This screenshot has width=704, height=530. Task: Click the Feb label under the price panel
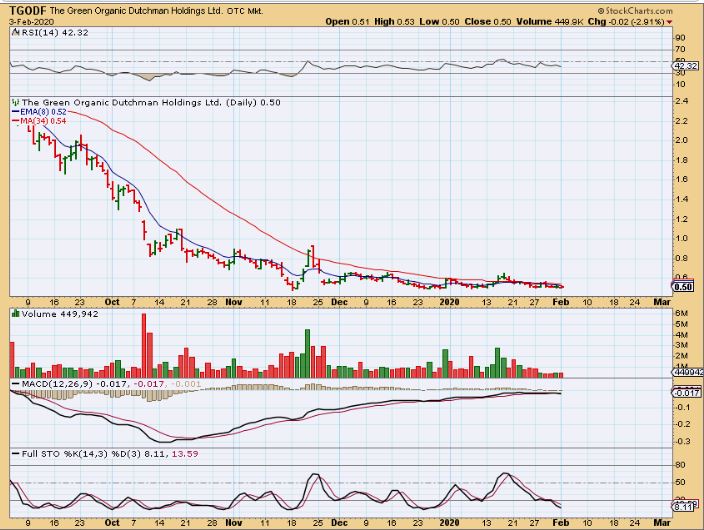pyautogui.click(x=561, y=302)
